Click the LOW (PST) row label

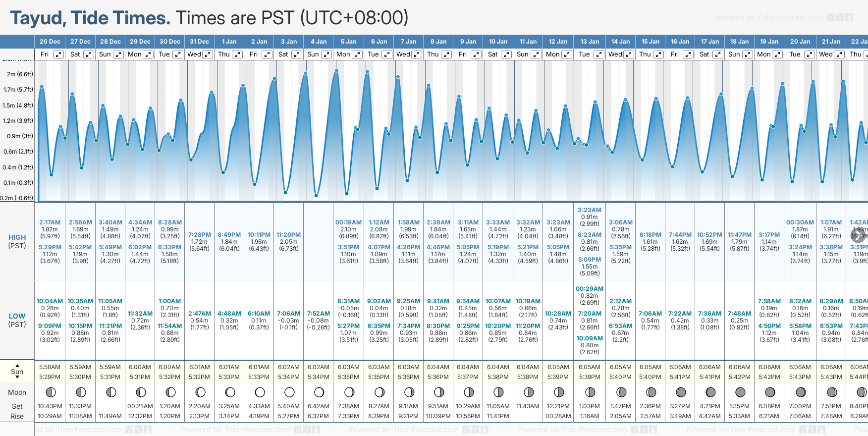coord(17,320)
